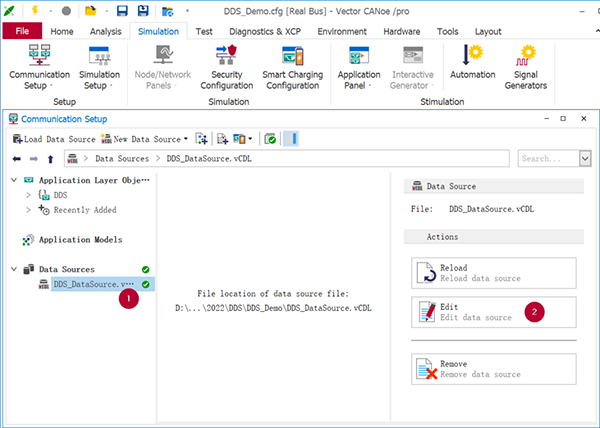Expand the Recently Added node
Screen dimensions: 600x428
click(x=28, y=210)
